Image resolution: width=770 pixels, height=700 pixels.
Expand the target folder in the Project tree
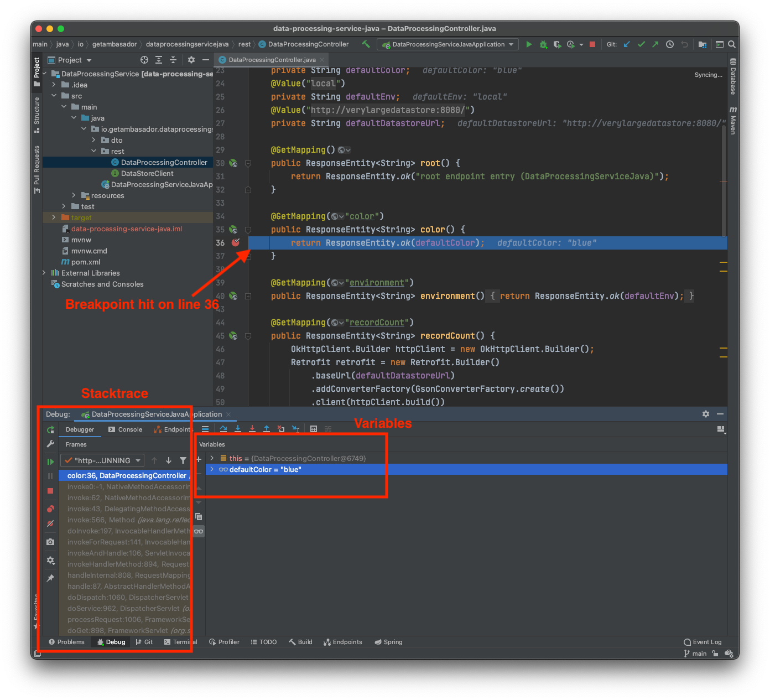[x=54, y=217]
